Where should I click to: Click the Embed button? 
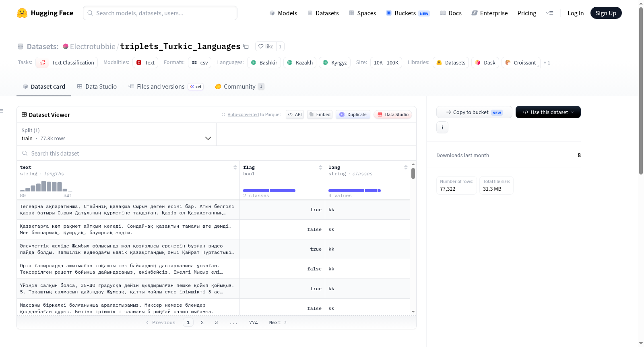tap(320, 114)
